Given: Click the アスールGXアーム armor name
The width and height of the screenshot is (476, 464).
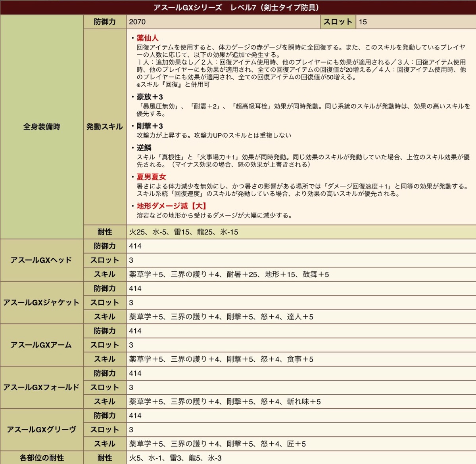Looking at the screenshot, I should tap(41, 345).
